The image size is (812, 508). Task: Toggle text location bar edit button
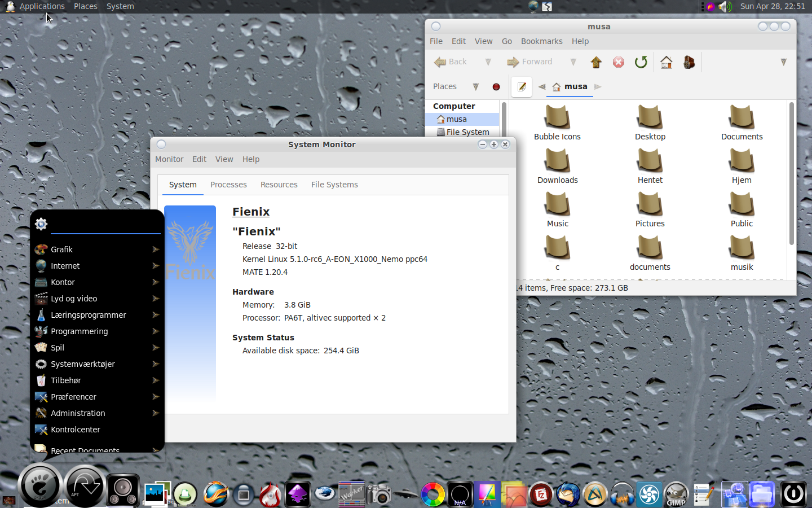pos(522,87)
